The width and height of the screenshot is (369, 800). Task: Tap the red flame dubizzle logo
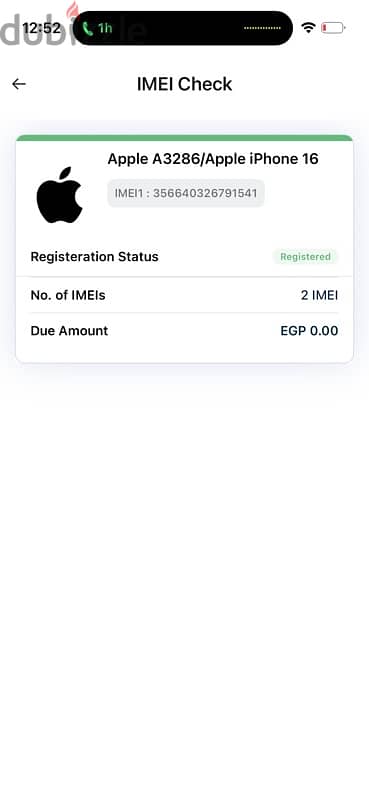click(74, 11)
